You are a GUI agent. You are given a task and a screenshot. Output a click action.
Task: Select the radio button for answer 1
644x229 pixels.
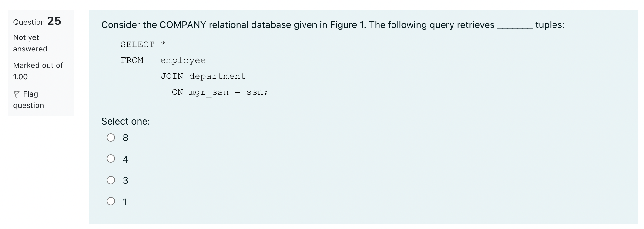[111, 201]
